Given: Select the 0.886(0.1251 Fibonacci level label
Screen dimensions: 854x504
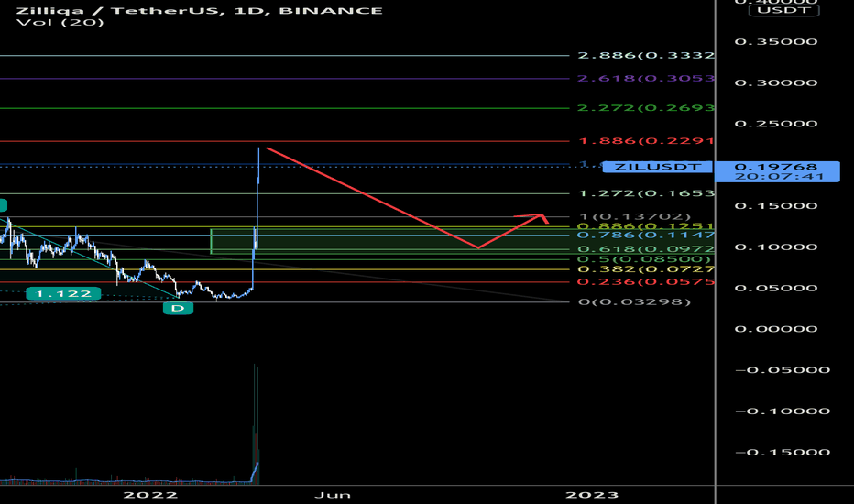Looking at the screenshot, I should (x=646, y=226).
